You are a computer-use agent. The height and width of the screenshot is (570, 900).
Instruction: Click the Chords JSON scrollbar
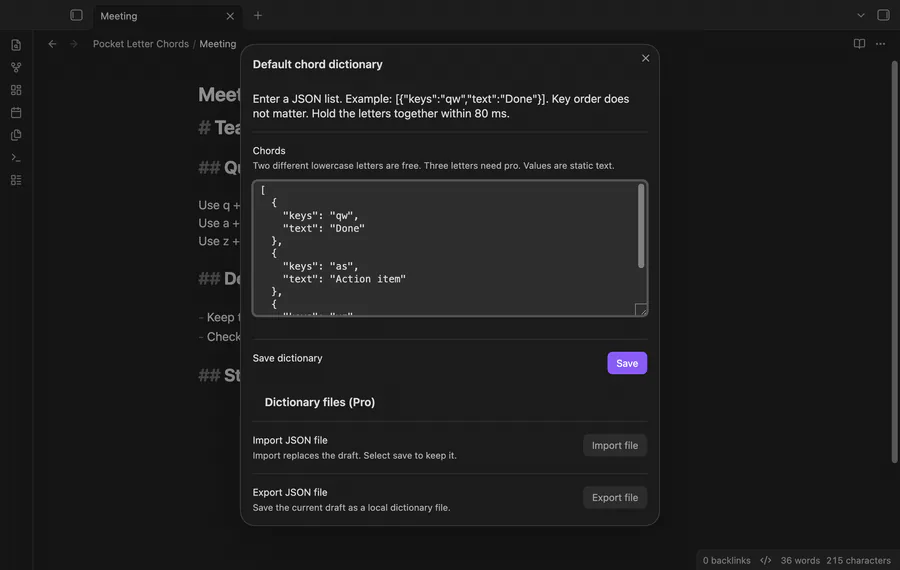(641, 226)
